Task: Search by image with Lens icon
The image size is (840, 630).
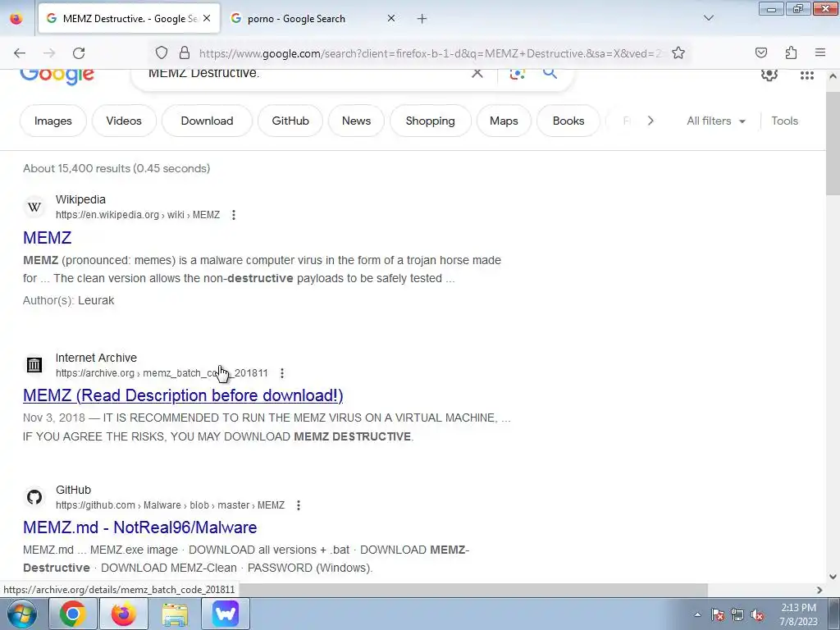Action: [517, 74]
